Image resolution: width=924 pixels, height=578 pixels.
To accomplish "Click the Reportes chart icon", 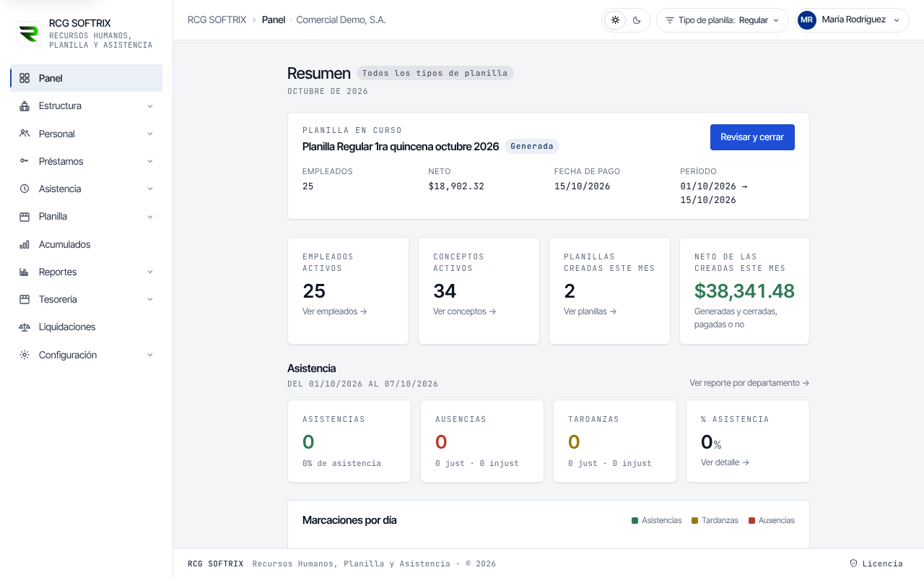I will coord(25,272).
